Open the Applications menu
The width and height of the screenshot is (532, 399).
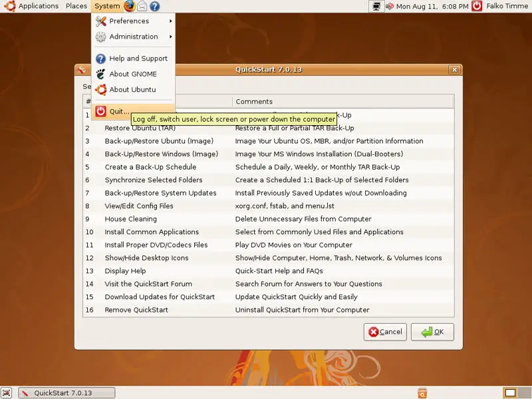pos(39,6)
